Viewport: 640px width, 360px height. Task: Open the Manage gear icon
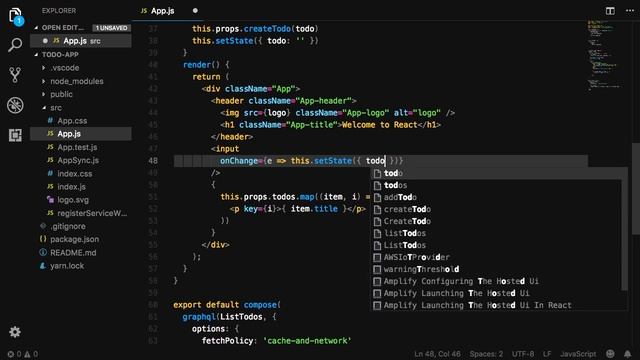point(15,332)
